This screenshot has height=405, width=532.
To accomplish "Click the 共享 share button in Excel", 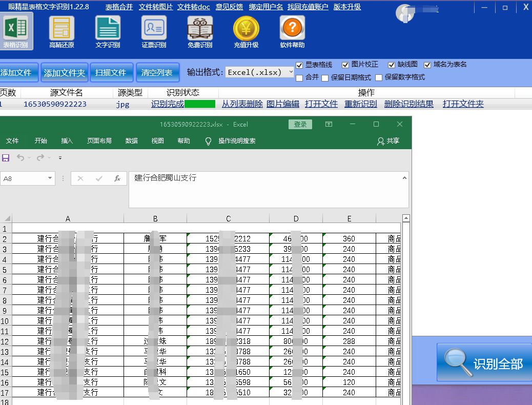I will (388, 141).
